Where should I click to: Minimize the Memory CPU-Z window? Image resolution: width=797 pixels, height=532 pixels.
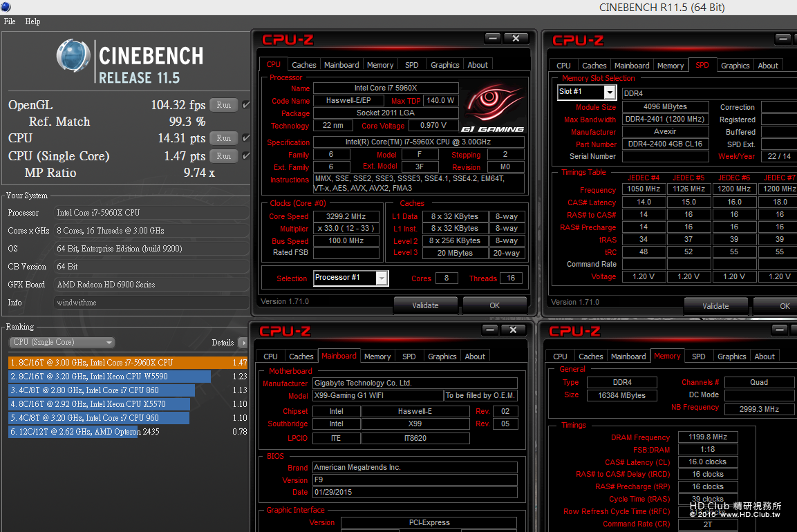tap(779, 330)
